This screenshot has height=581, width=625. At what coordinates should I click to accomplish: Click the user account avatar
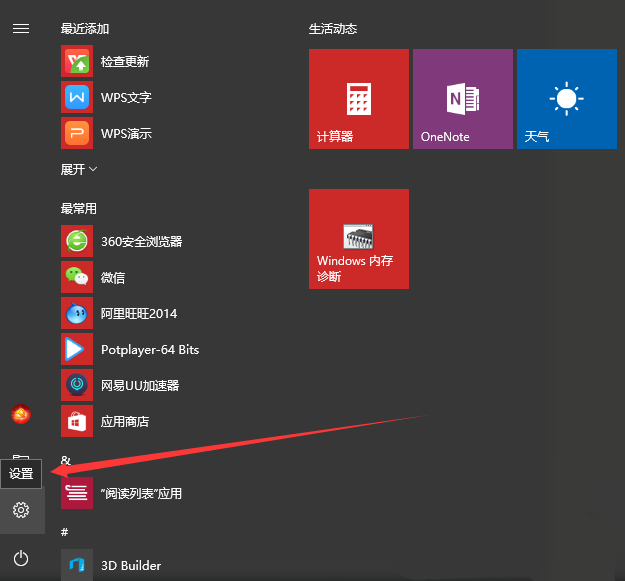point(21,414)
